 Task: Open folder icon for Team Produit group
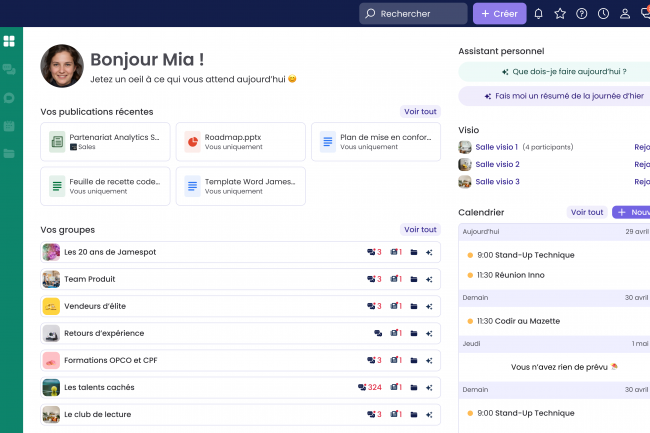coord(414,279)
